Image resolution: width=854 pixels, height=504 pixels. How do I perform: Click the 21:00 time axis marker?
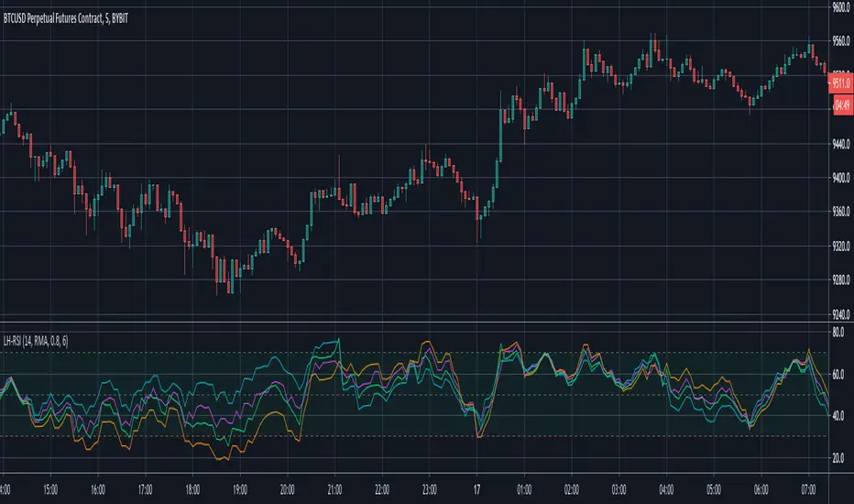pyautogui.click(x=335, y=488)
